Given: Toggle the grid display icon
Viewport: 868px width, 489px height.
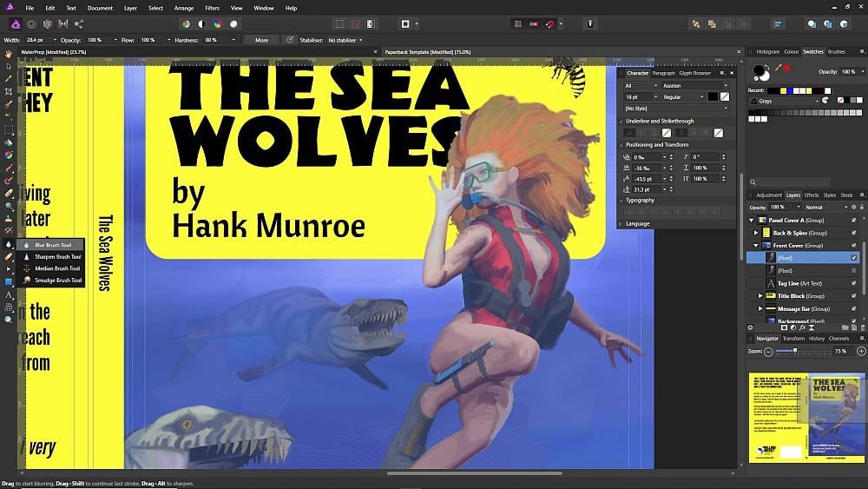Looking at the screenshot, I should pyautogui.click(x=517, y=23).
